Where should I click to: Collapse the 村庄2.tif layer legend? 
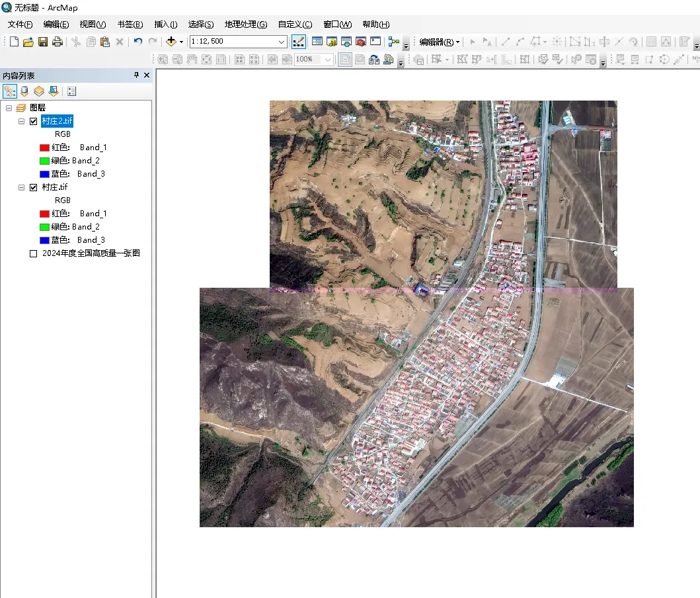[x=22, y=121]
